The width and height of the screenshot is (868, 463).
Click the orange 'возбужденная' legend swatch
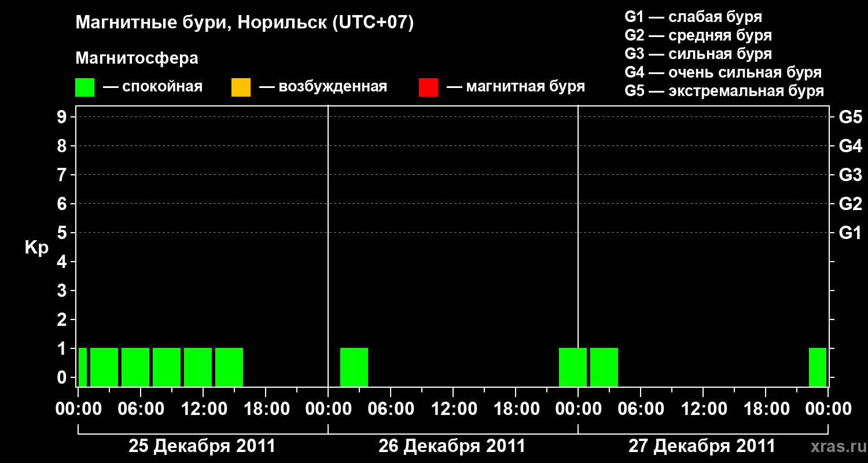tap(241, 87)
